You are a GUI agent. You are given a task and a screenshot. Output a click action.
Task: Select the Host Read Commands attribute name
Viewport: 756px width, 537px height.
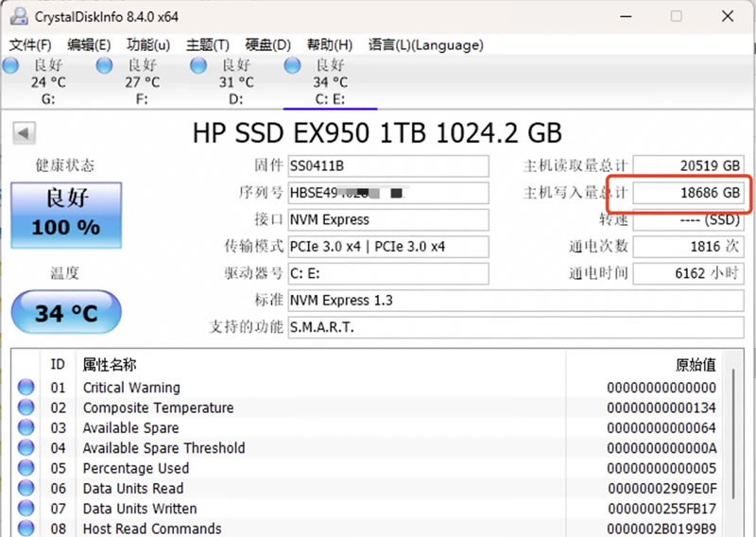[x=152, y=528]
